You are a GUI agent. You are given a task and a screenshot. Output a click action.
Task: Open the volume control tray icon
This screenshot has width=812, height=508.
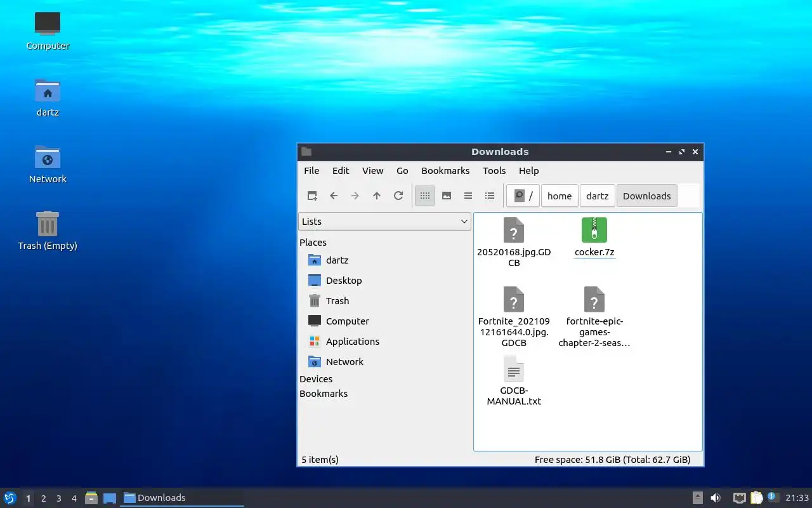716,498
